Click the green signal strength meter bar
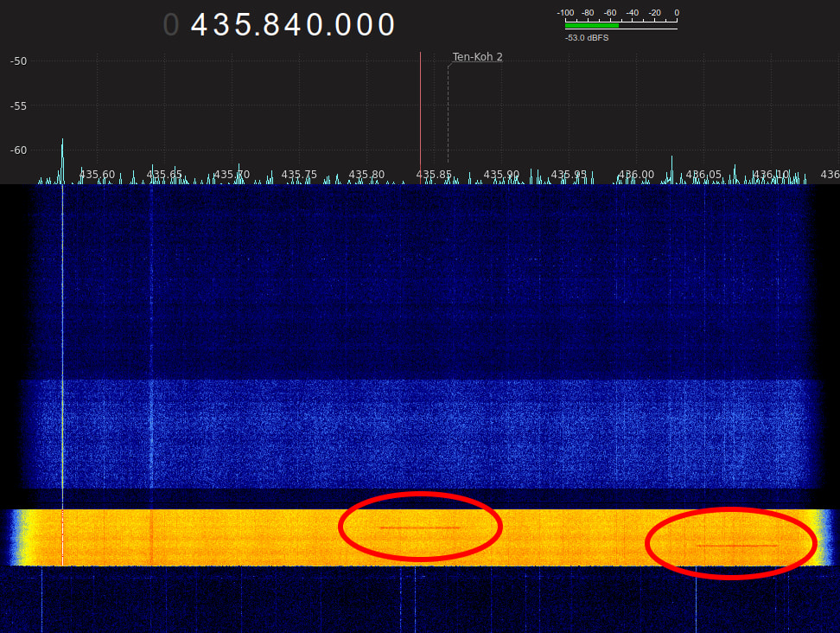 (591, 26)
